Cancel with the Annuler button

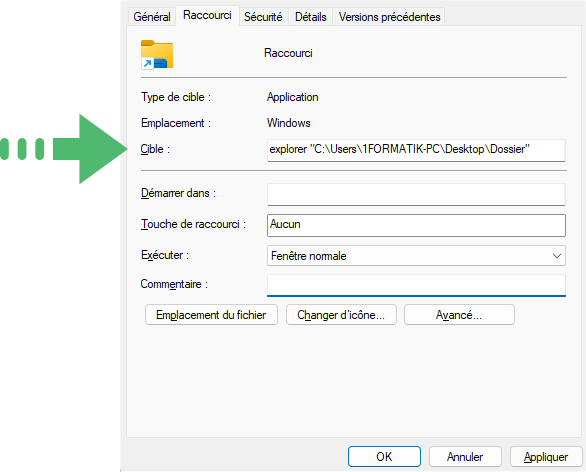pyautogui.click(x=465, y=456)
